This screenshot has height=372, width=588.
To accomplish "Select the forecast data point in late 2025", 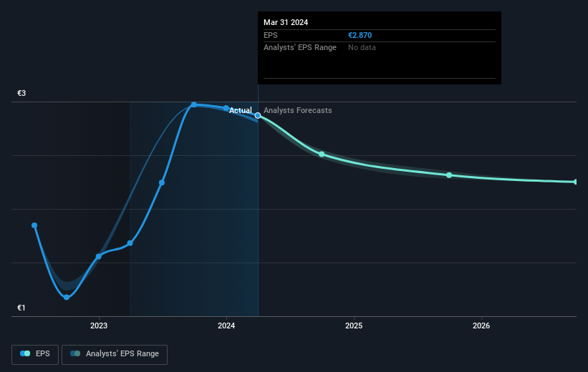I will click(x=449, y=175).
